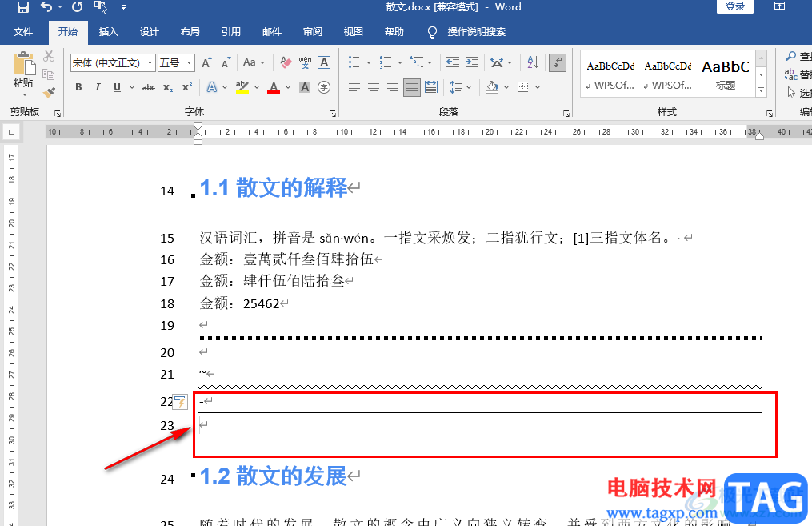The height and width of the screenshot is (526, 812).
Task: Activate the Format Painter brush
Action: [49, 93]
